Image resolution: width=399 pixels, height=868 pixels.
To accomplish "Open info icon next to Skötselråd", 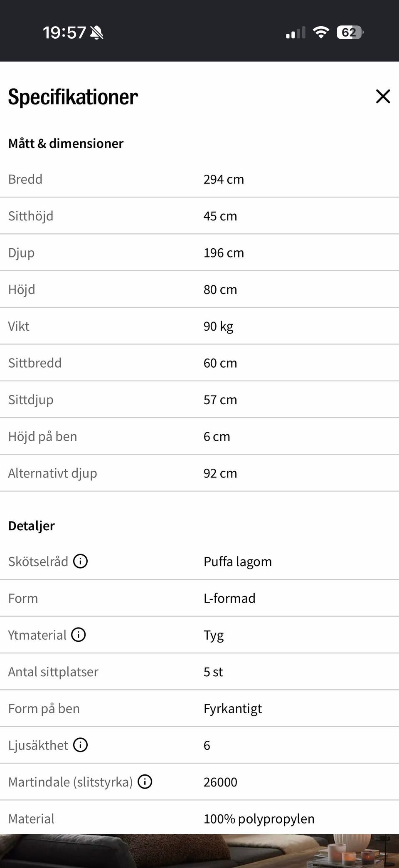I will (80, 561).
